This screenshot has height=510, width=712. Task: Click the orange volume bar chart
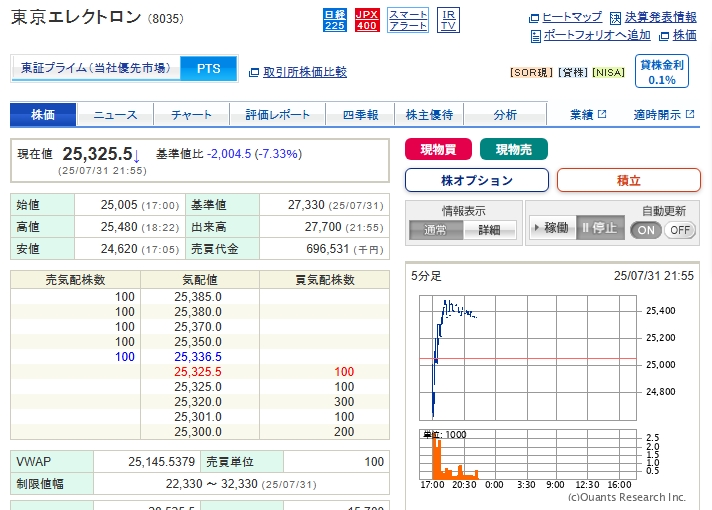click(528, 455)
